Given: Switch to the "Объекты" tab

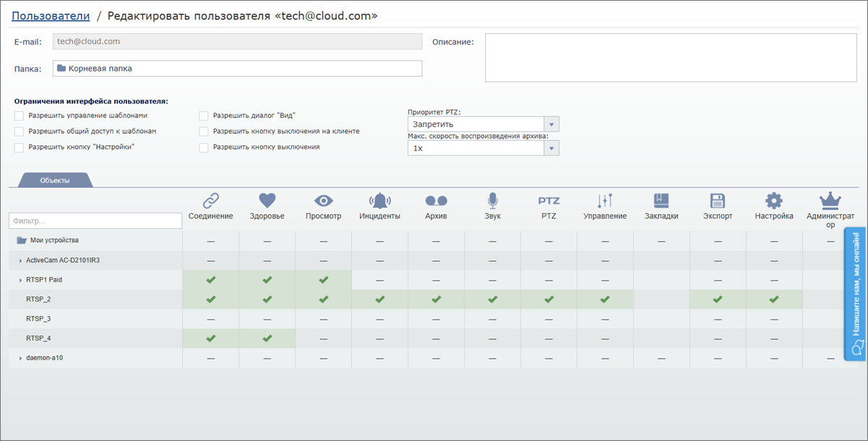Looking at the screenshot, I should (55, 181).
